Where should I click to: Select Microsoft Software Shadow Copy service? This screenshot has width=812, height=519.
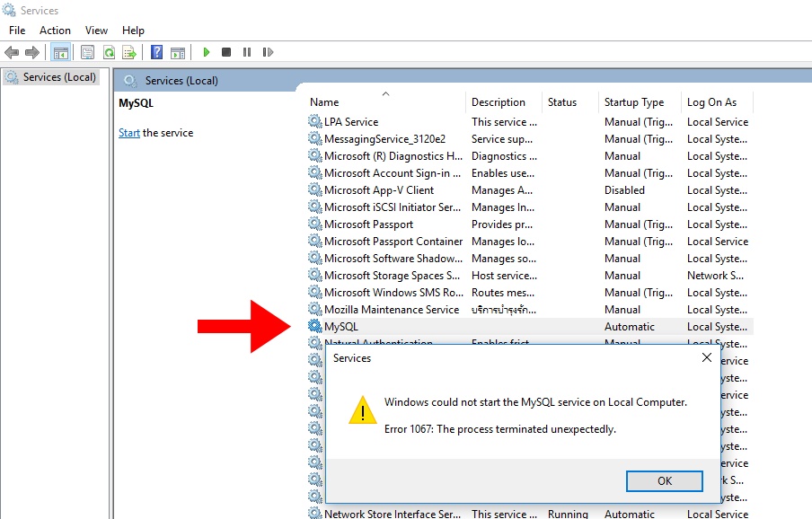pos(530,259)
